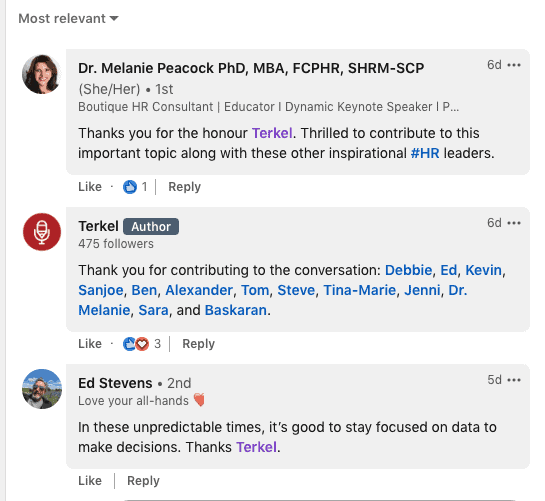Open more options on Melanie Peacock's comment

[514, 65]
